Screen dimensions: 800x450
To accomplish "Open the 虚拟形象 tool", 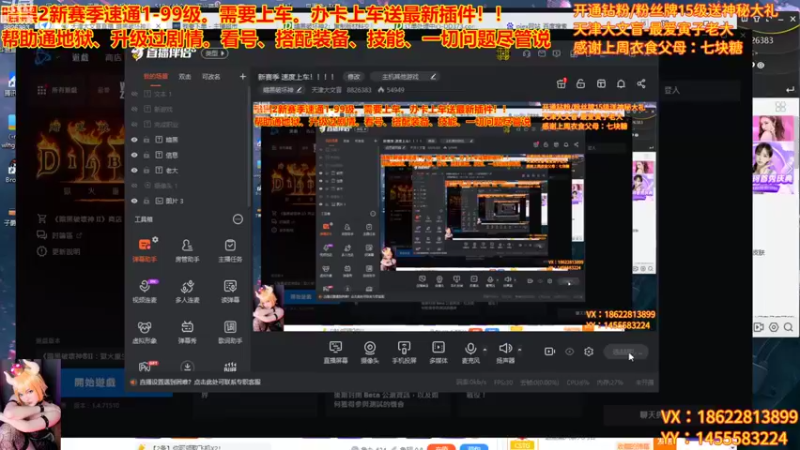I will (x=144, y=332).
